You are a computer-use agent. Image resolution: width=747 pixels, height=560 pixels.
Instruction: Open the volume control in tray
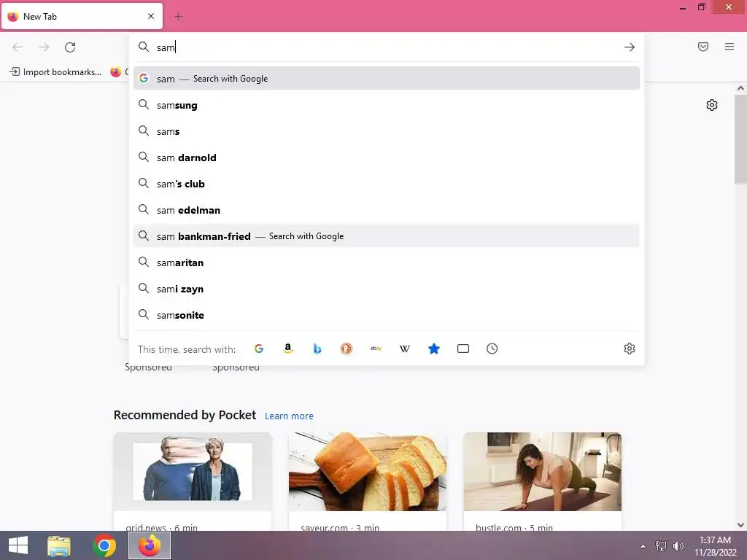pyautogui.click(x=678, y=546)
